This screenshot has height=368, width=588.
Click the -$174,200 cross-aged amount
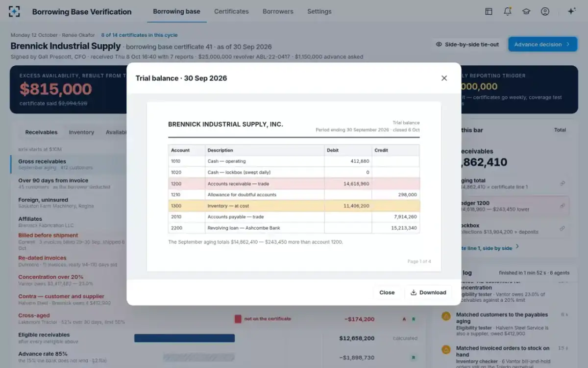coord(359,319)
